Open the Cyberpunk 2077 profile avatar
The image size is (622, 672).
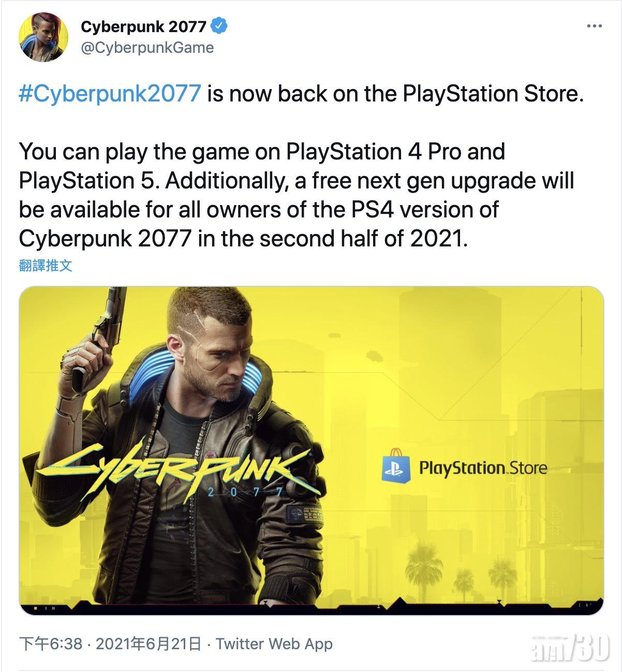point(43,37)
